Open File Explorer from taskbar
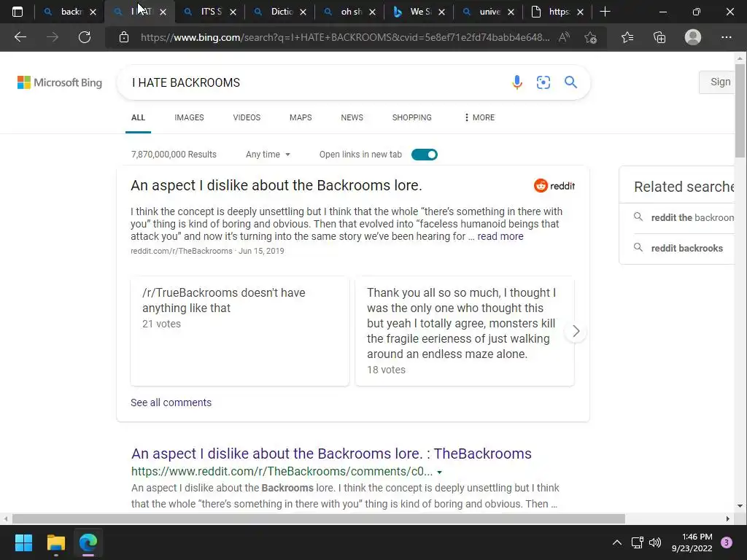 (x=55, y=542)
